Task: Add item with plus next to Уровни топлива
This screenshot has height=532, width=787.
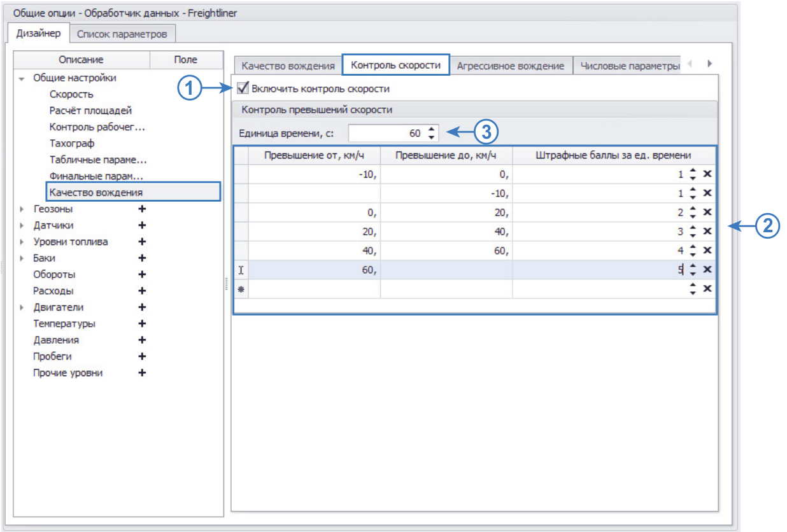Action: pos(142,242)
